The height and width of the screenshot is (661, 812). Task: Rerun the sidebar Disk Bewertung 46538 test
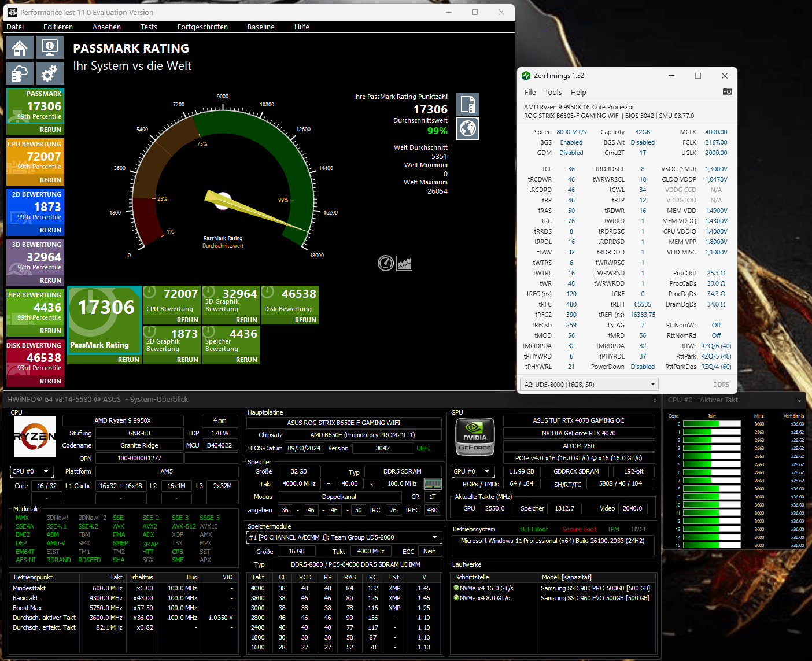50,381
